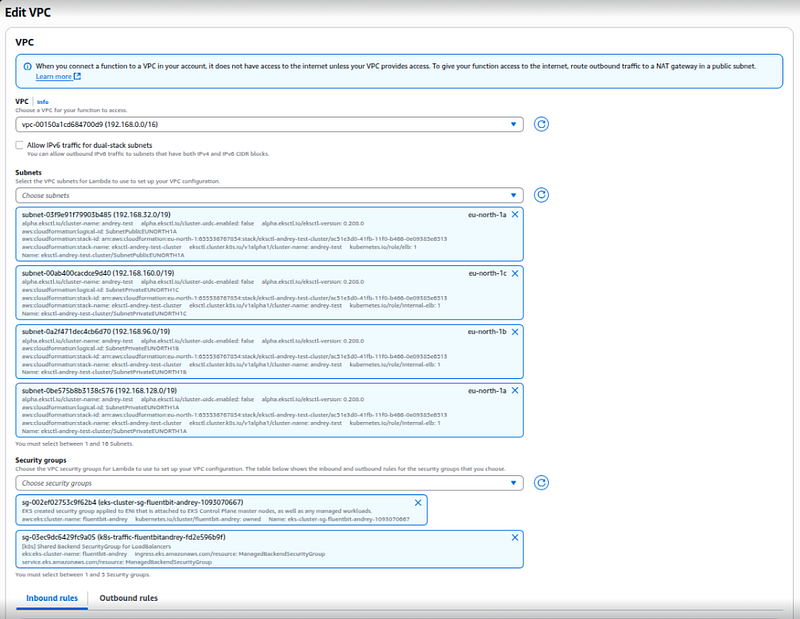Open the VPC selection dropdown
800x619 pixels.
tap(269, 124)
